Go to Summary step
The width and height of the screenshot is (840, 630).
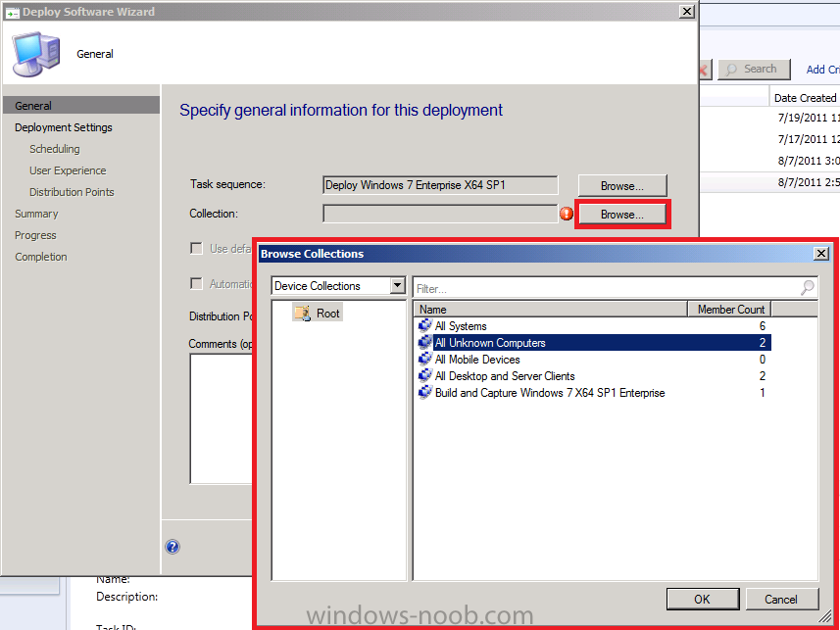tap(36, 214)
